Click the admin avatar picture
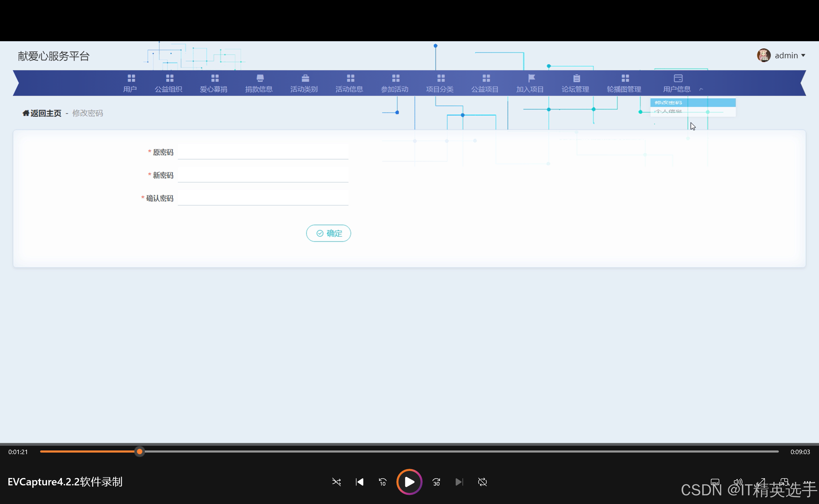The image size is (819, 504). coord(763,55)
